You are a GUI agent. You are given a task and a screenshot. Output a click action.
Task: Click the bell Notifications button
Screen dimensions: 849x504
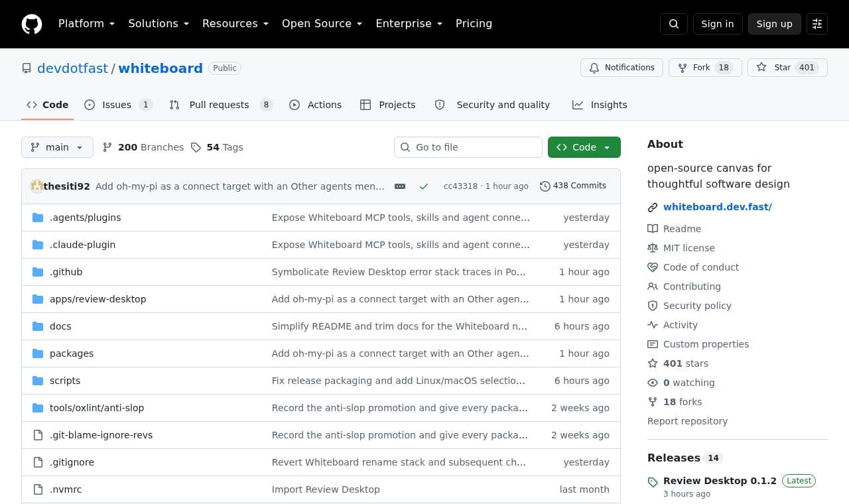click(621, 68)
